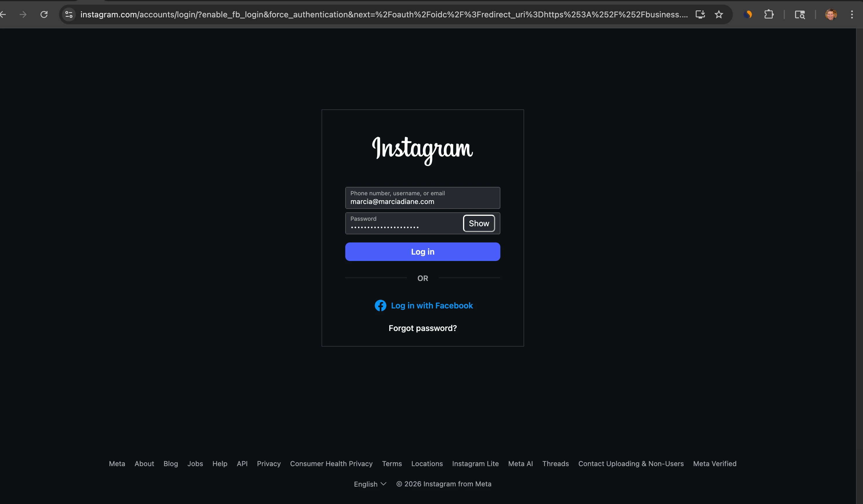This screenshot has height=504, width=863.
Task: Click the install app icon in address bar
Action: point(700,14)
